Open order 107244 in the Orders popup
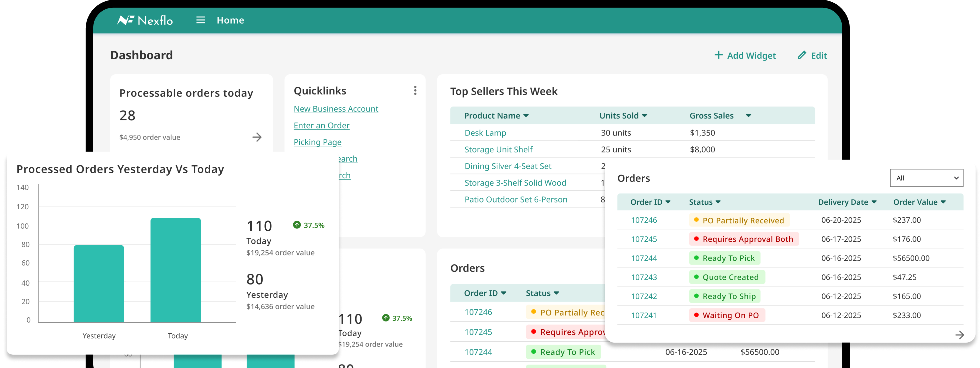Image resolution: width=980 pixels, height=368 pixels. 644,258
